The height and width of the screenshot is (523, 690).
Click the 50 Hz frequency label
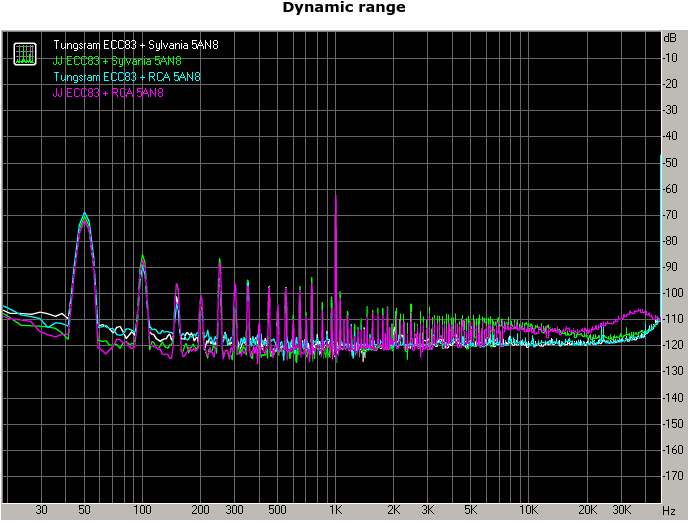tap(84, 510)
